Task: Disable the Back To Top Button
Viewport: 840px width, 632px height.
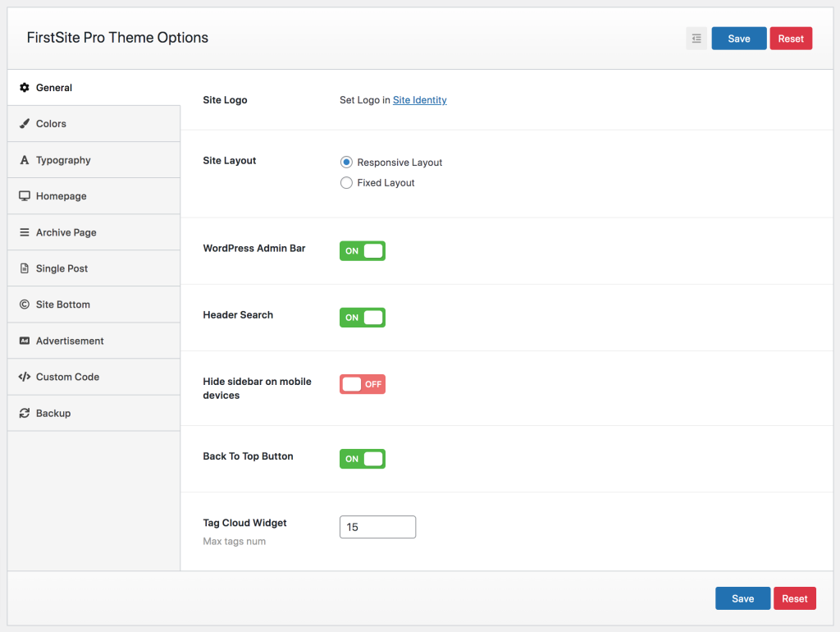Action: pos(362,458)
